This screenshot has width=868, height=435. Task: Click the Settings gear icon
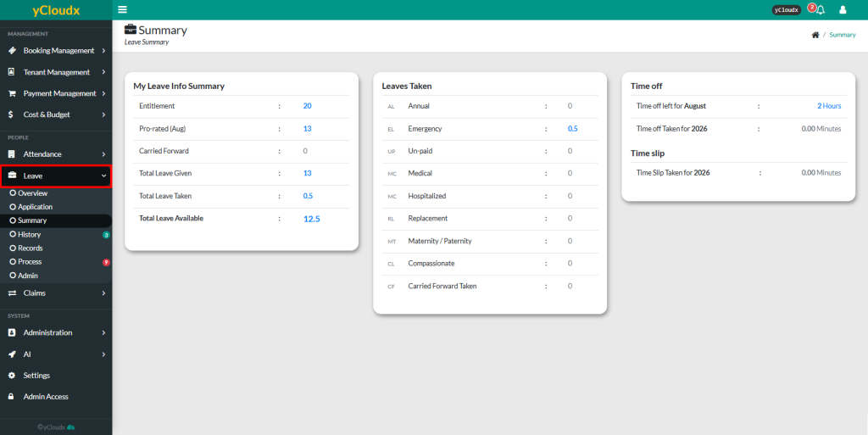12,376
